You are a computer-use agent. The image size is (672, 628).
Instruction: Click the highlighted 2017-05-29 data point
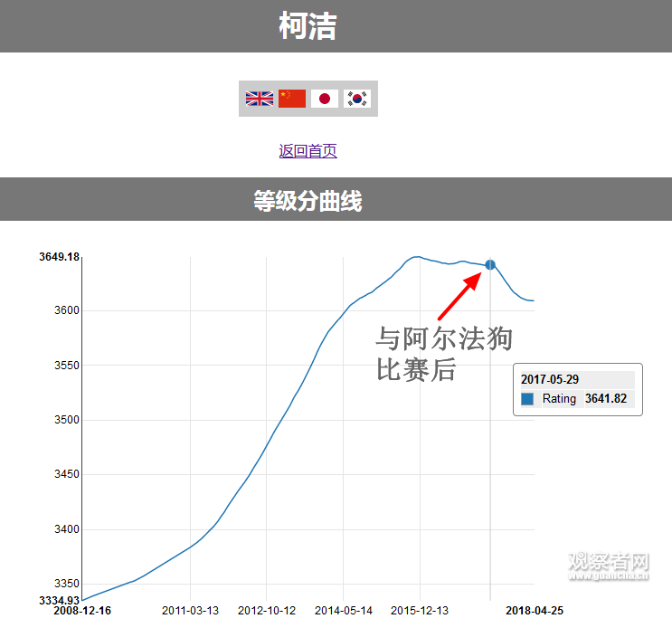click(x=490, y=265)
